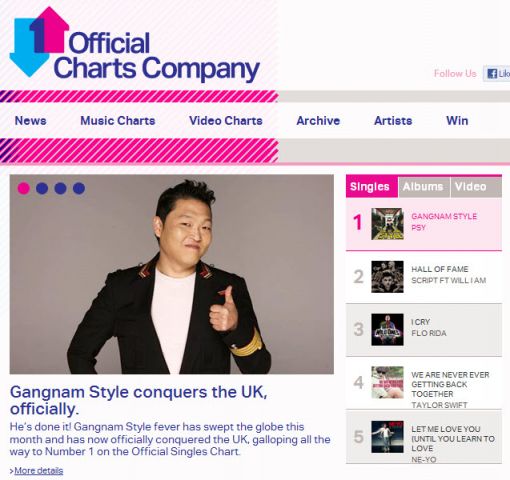The image size is (510, 480).
Task: Click the Facebook Like icon button
Action: click(x=497, y=73)
